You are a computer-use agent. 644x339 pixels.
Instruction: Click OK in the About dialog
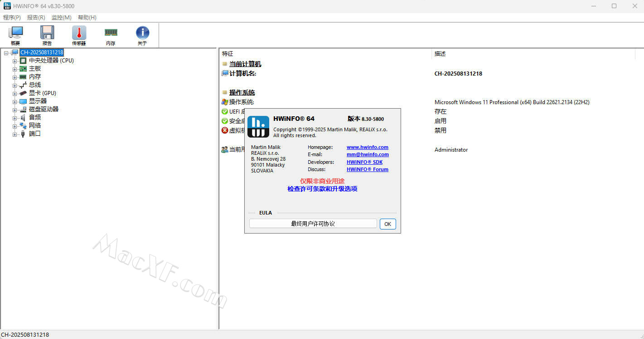click(387, 224)
